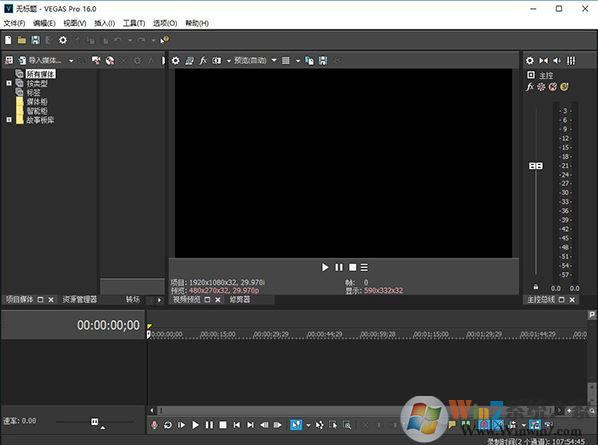
Task: Show more docked tabs with the right arrow
Action: click(159, 300)
